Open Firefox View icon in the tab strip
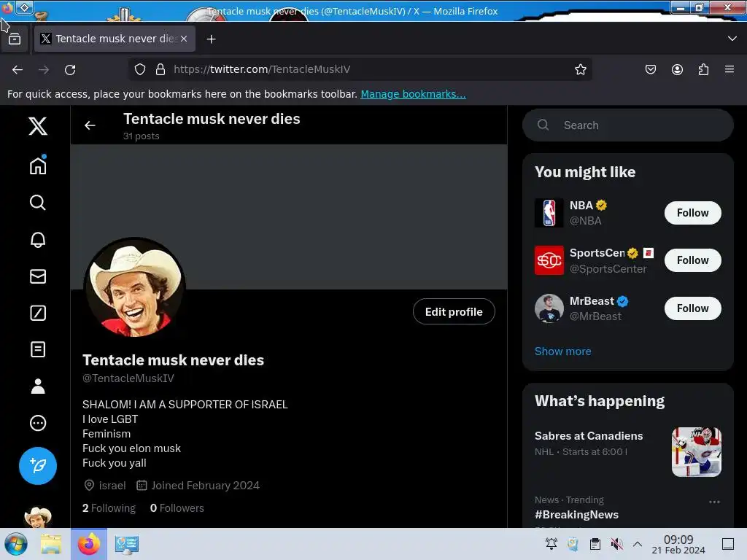Image resolution: width=747 pixels, height=560 pixels. tap(15, 39)
